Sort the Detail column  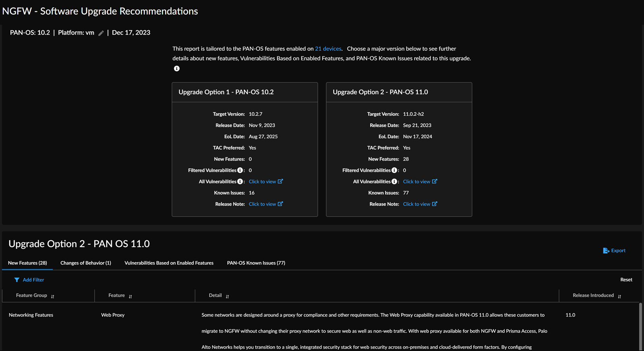(x=227, y=296)
